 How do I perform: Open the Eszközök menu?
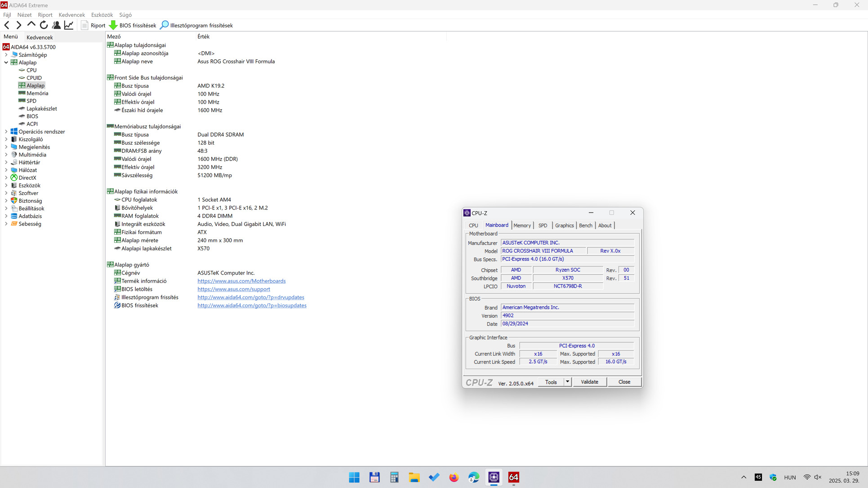point(102,15)
